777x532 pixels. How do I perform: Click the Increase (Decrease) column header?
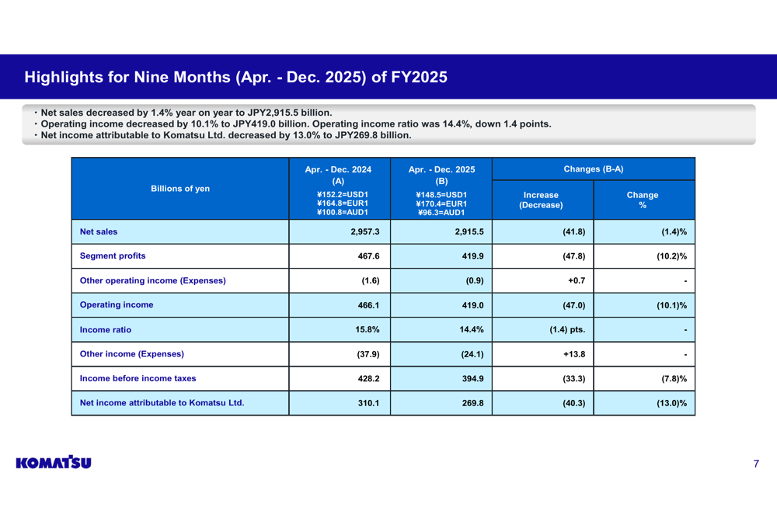541,200
